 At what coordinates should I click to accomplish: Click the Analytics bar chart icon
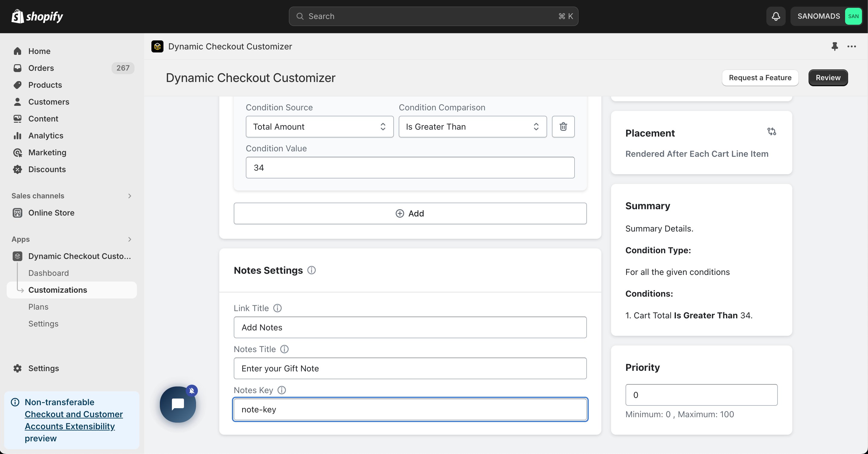click(17, 135)
